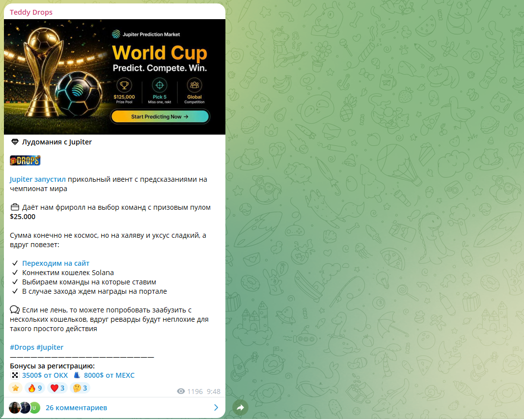Open the '8000$ от MEXC' bonus link
524x420 pixels.
pos(109,375)
